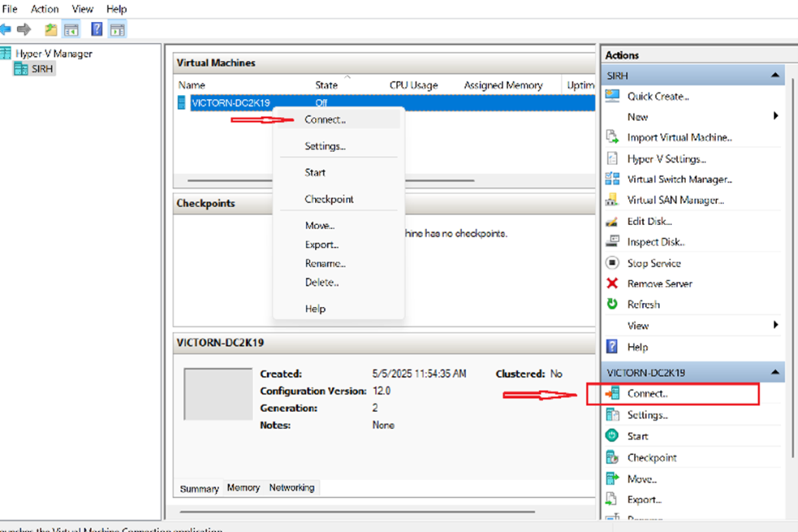798x532 pixels.
Task: Switch to the Memory tab
Action: tap(243, 488)
